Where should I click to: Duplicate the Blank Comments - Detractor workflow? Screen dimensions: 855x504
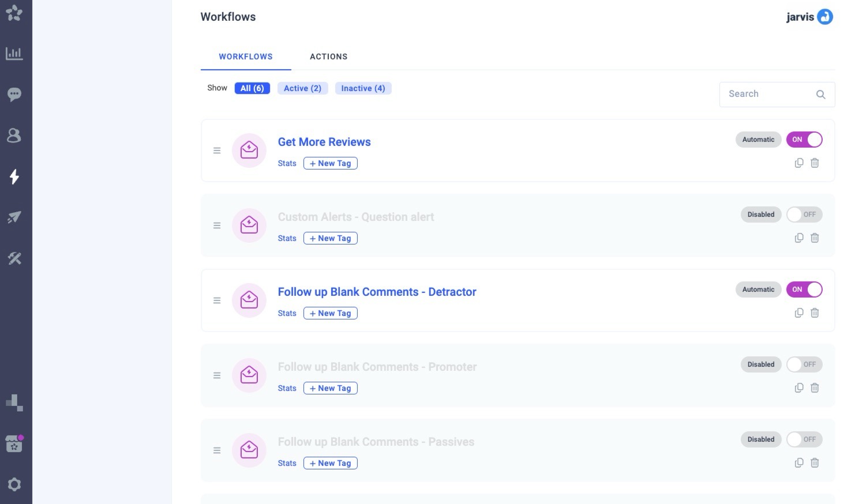coord(799,313)
